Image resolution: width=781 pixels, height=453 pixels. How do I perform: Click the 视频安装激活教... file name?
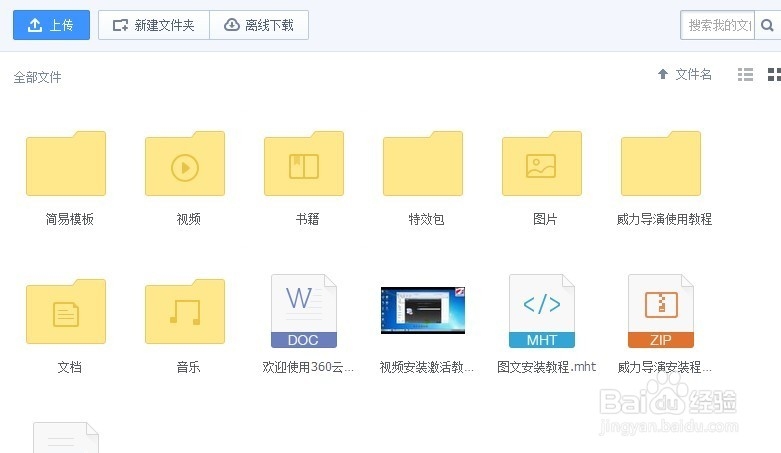pyautogui.click(x=426, y=367)
